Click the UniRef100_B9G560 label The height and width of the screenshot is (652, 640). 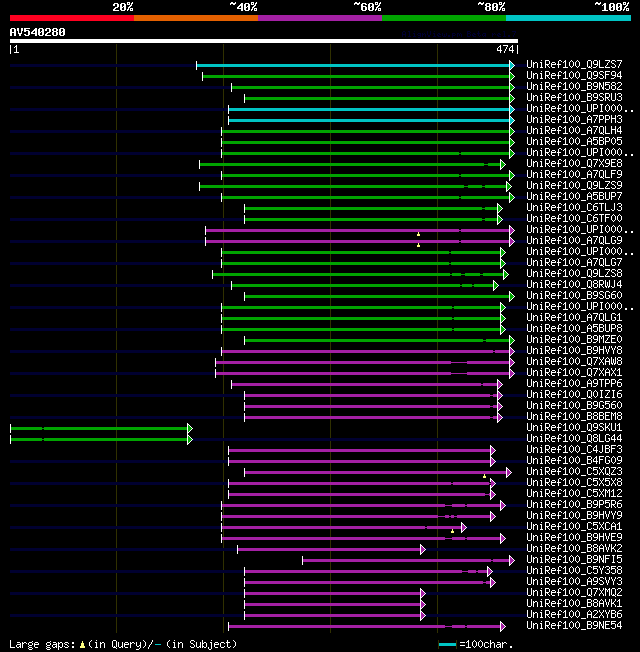point(574,406)
